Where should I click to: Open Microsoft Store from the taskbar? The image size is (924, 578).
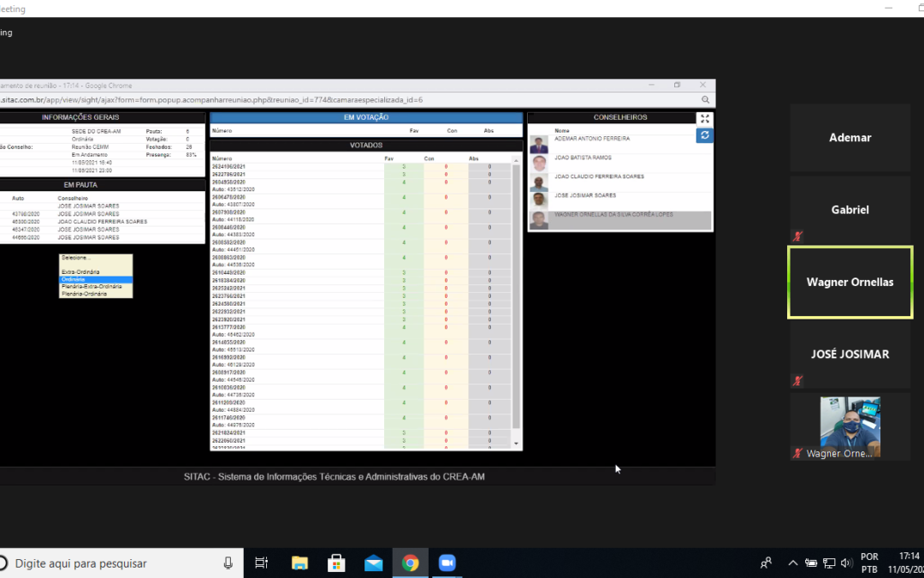[336, 563]
